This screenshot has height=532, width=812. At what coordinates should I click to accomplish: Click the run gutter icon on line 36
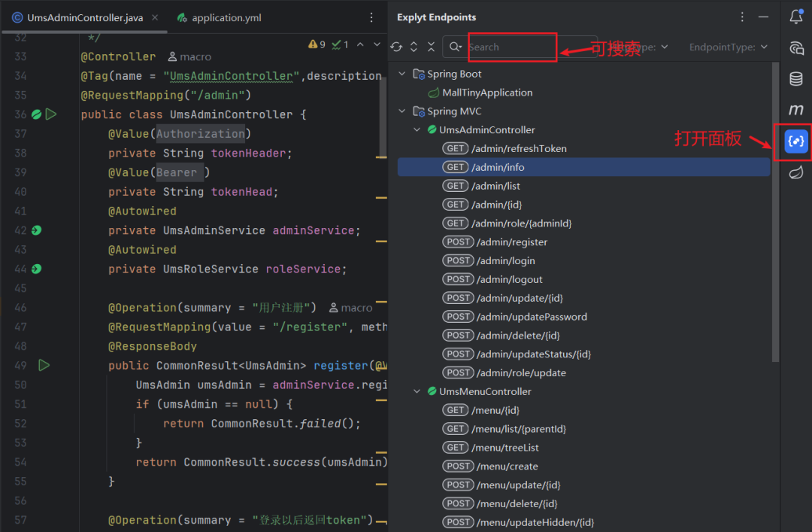51,114
